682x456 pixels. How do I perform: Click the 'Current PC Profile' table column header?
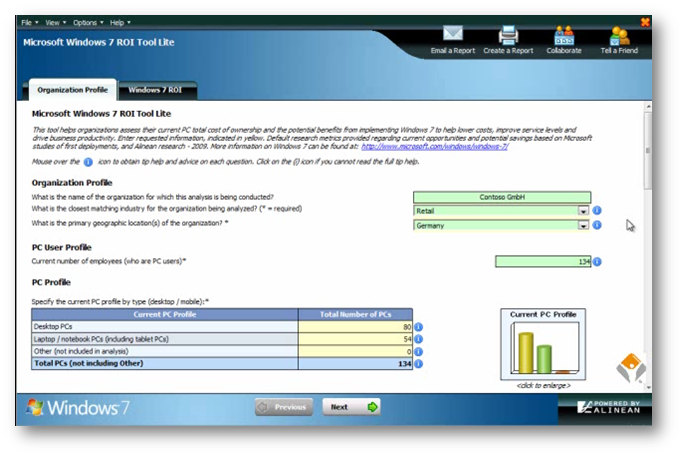[x=165, y=314]
